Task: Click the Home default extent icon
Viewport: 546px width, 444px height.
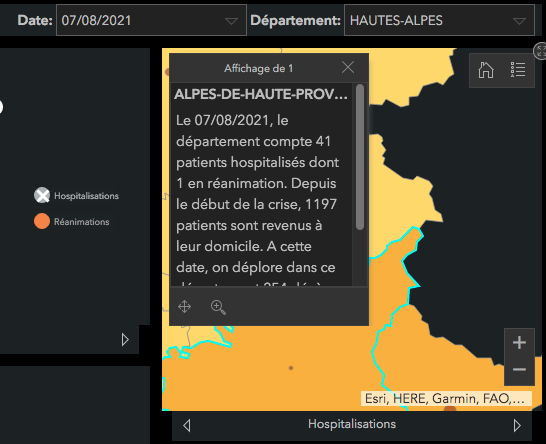Action: coord(486,70)
